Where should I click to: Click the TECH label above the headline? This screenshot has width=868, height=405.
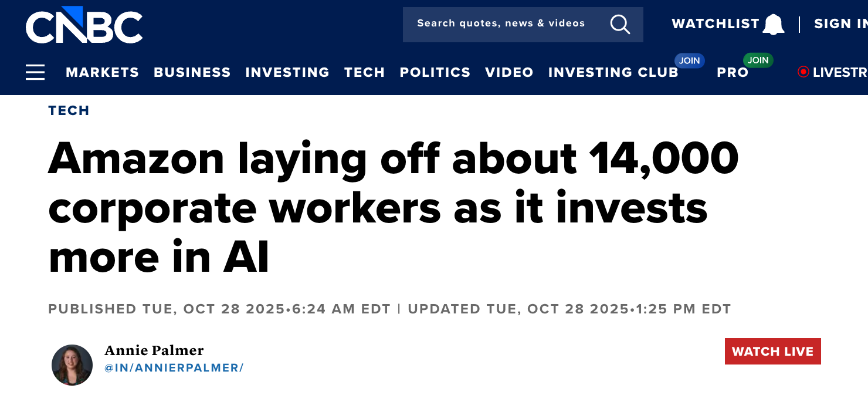click(69, 110)
